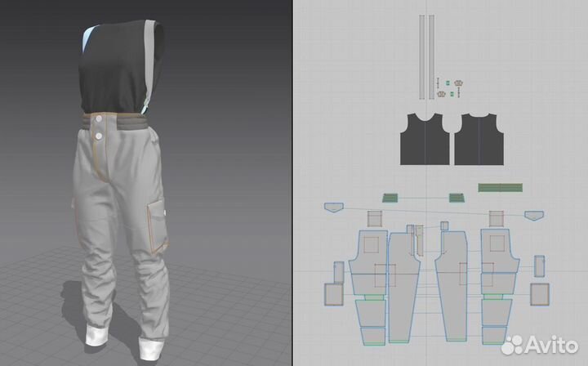
Task: Select far-left narrow rectangular pattern piece
Action: click(339, 272)
